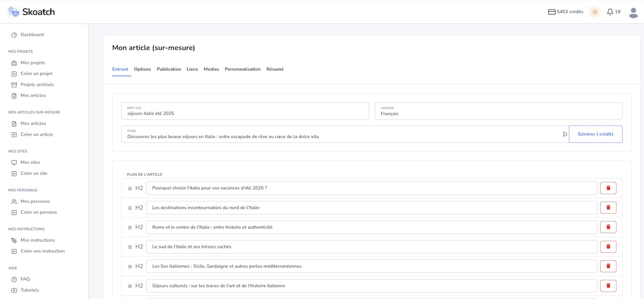644x299 pixels.
Task: Switch to the Entrant tab
Action: tap(120, 69)
